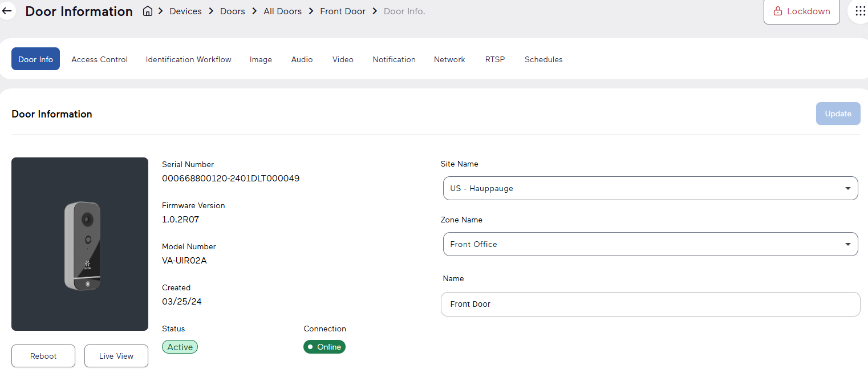Image resolution: width=868 pixels, height=377 pixels.
Task: Open Live View for the door
Action: pos(116,356)
